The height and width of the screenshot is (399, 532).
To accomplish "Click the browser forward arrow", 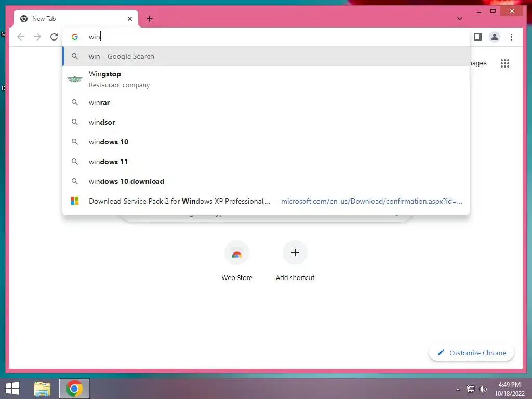I will [x=37, y=37].
